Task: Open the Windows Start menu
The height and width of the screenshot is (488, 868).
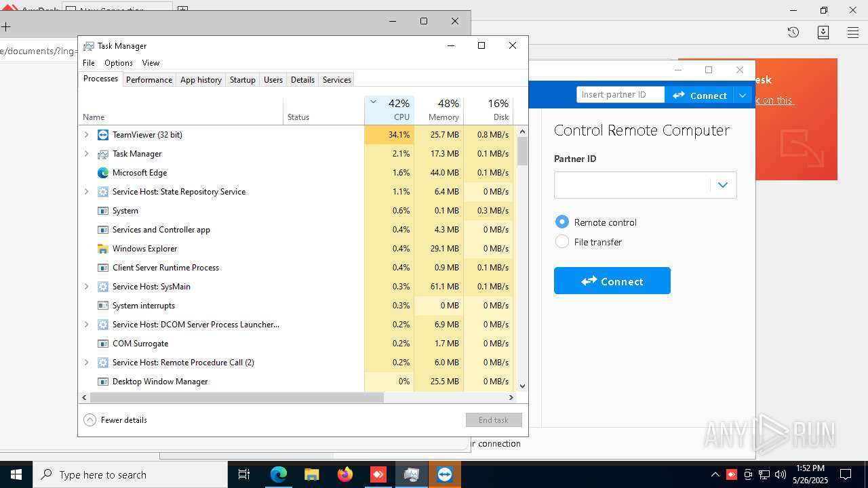Action: coord(16,474)
